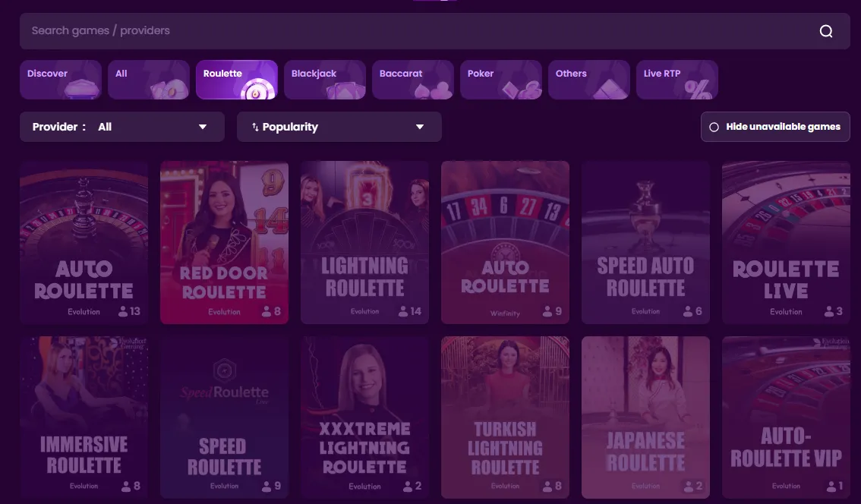Click player count icon on Turkish Lightning Roulette

pos(547,487)
